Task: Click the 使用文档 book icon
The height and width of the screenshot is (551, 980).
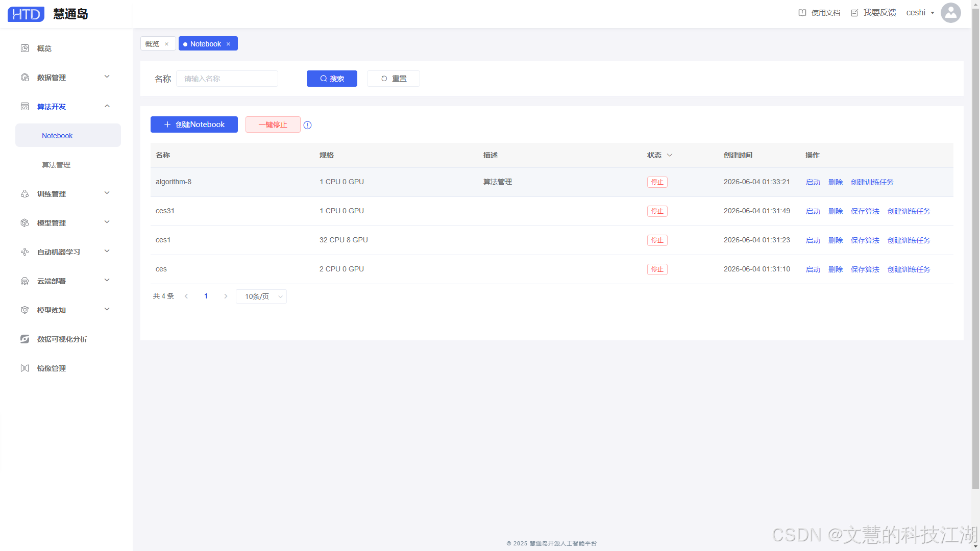Action: (x=802, y=13)
